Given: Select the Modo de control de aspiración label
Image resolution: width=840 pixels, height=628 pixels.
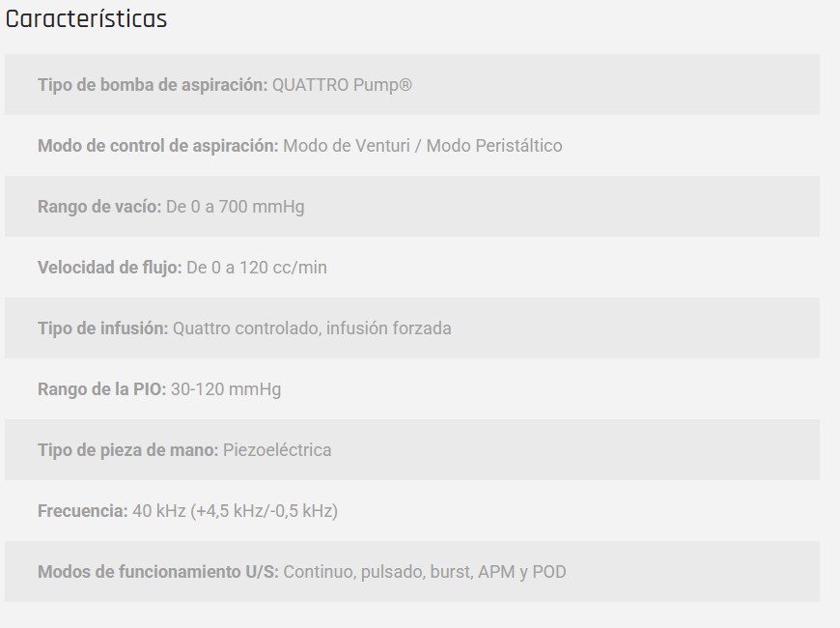Looking at the screenshot, I should (158, 146).
